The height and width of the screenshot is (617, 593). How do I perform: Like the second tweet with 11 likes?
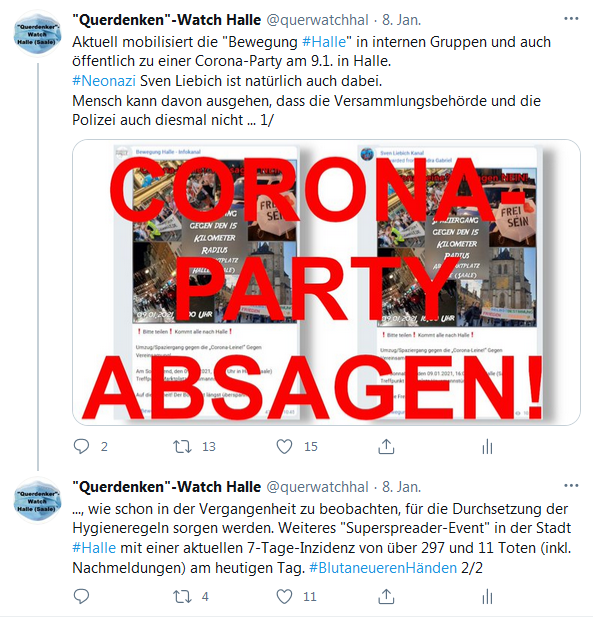284,597
